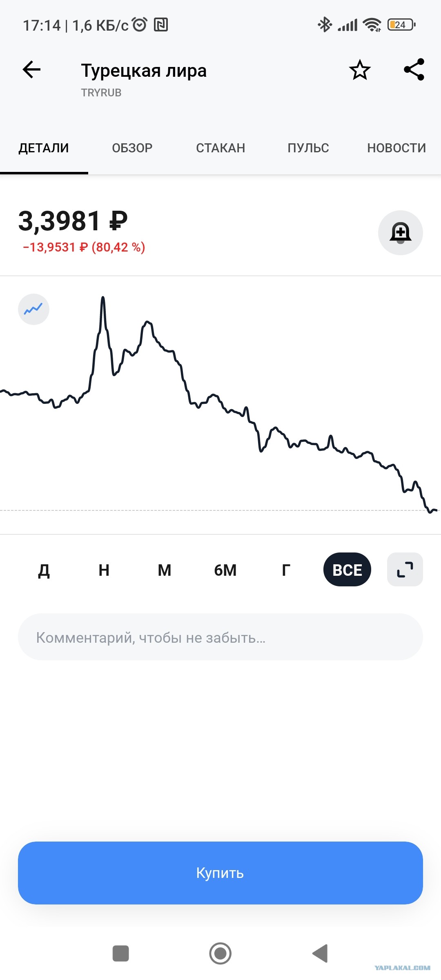Screen dimensions: 441x980
Task: Expand chart to fullscreen
Action: click(405, 569)
